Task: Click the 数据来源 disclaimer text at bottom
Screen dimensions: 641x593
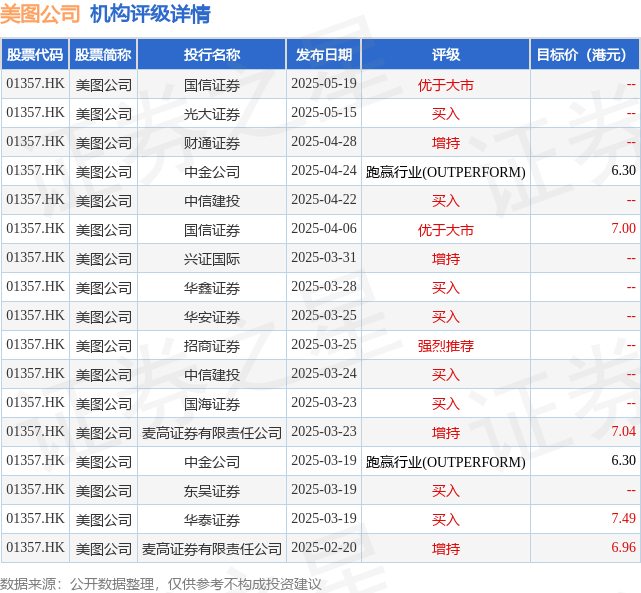Action: (x=161, y=584)
